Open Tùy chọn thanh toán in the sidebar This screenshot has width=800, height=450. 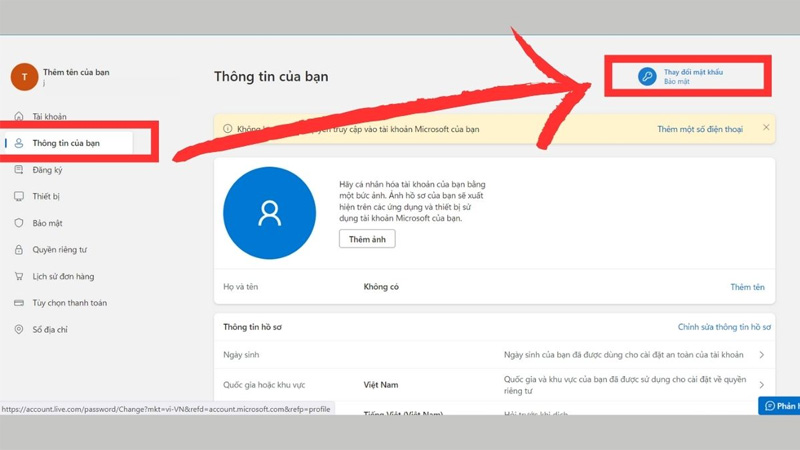tap(70, 303)
